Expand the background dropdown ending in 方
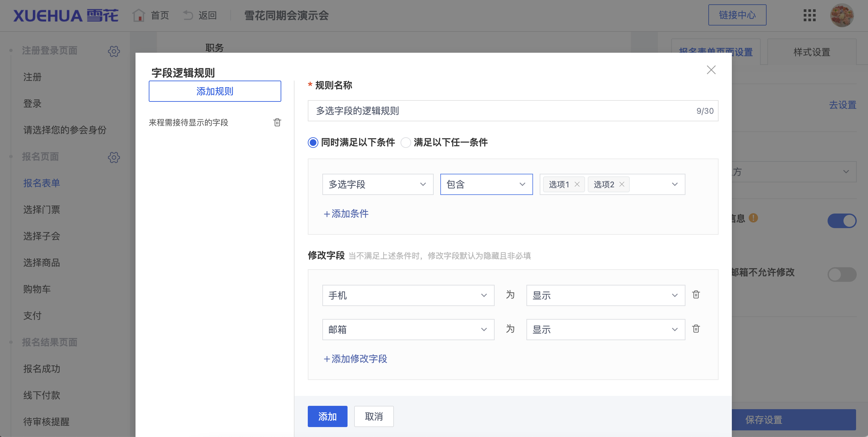 794,172
